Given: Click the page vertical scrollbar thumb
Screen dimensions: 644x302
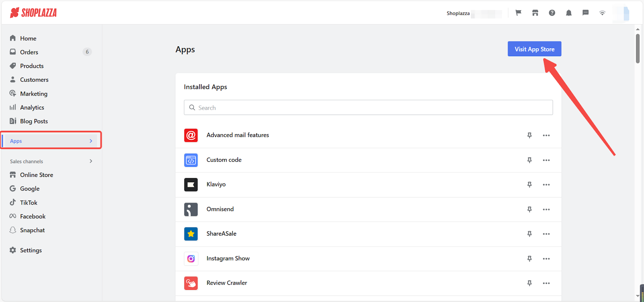Looking at the screenshot, I should click(638, 49).
